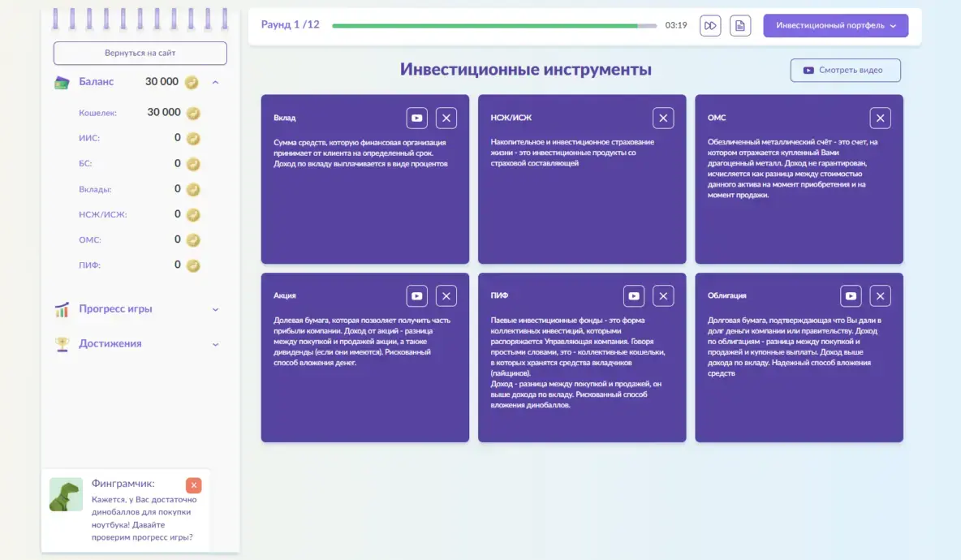
Task: Close the ОМС instrument card
Action: pos(880,118)
